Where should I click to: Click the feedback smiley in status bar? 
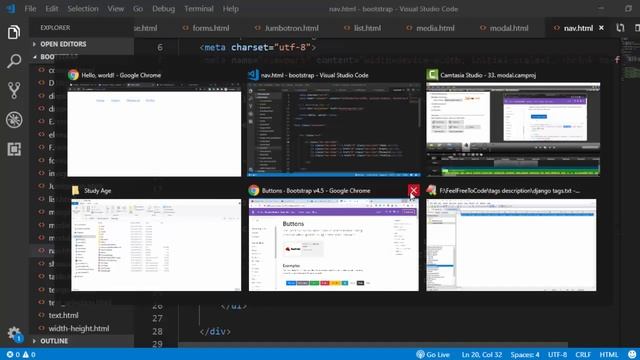(x=632, y=354)
